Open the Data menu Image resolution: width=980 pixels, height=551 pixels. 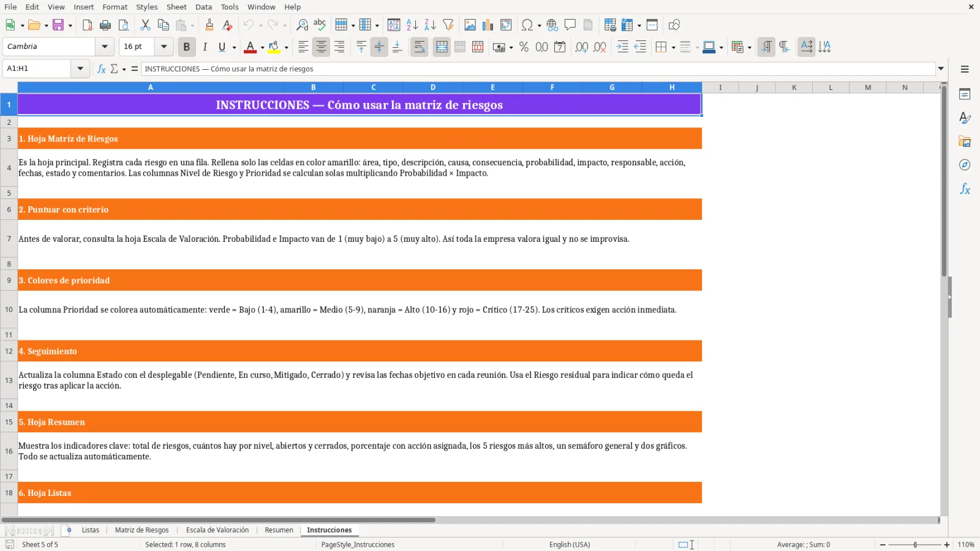[x=203, y=7]
